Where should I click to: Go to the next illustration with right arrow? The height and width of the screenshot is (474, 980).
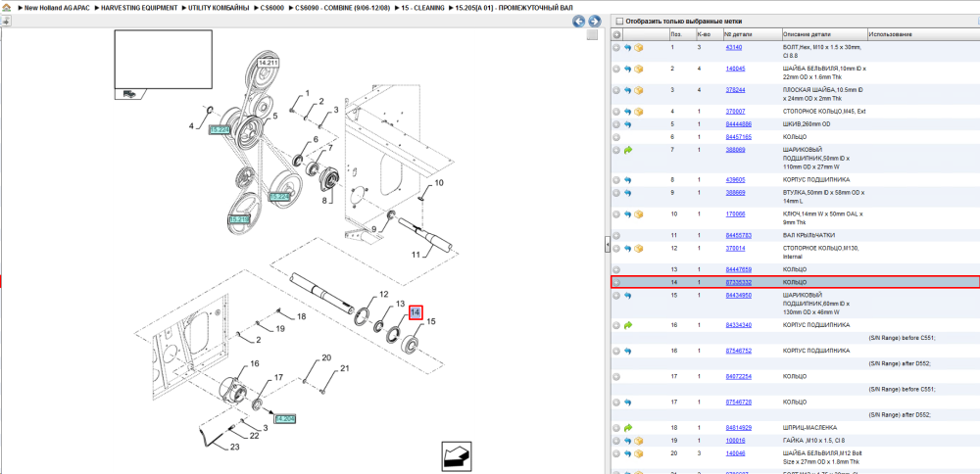595,22
